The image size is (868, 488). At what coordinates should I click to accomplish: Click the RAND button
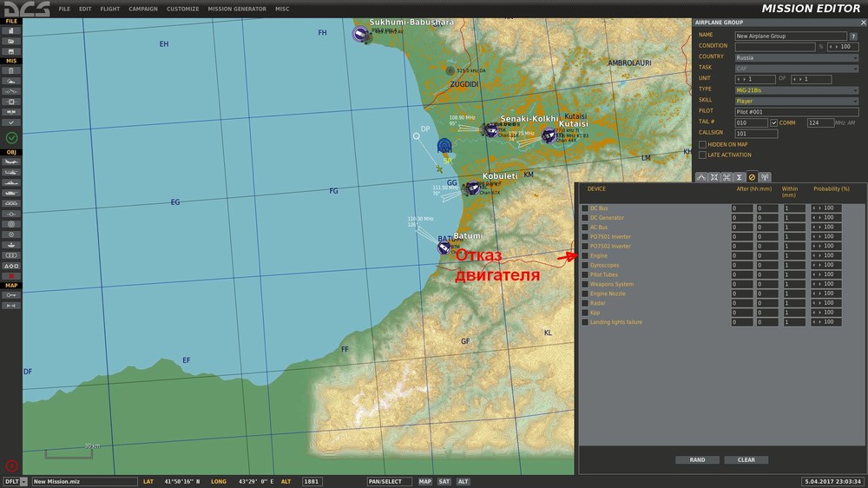tap(697, 459)
